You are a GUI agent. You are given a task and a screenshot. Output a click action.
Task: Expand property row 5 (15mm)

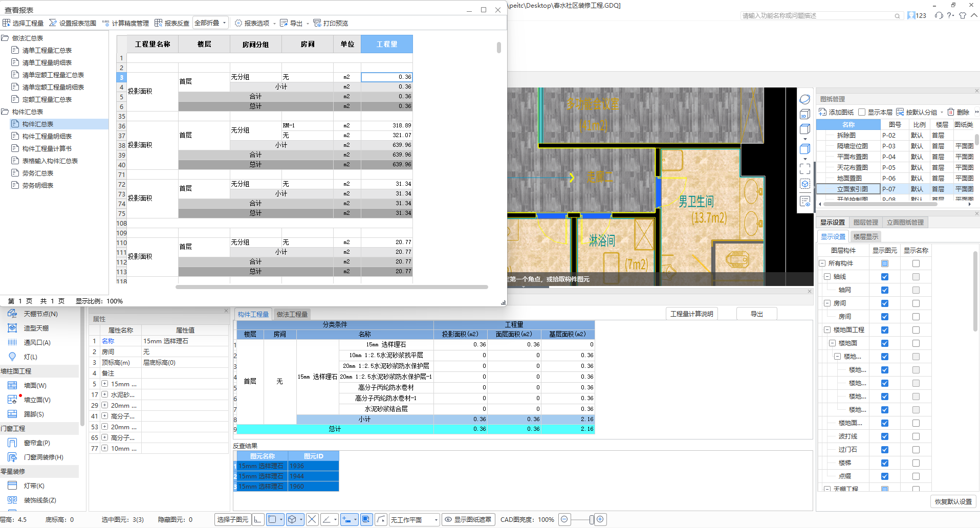pos(104,384)
